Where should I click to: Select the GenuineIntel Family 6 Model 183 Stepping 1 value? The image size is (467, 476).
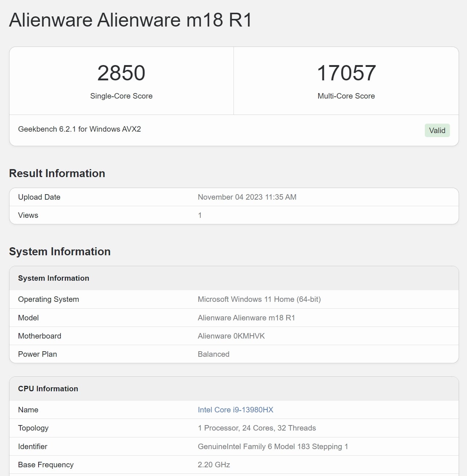pyautogui.click(x=273, y=447)
